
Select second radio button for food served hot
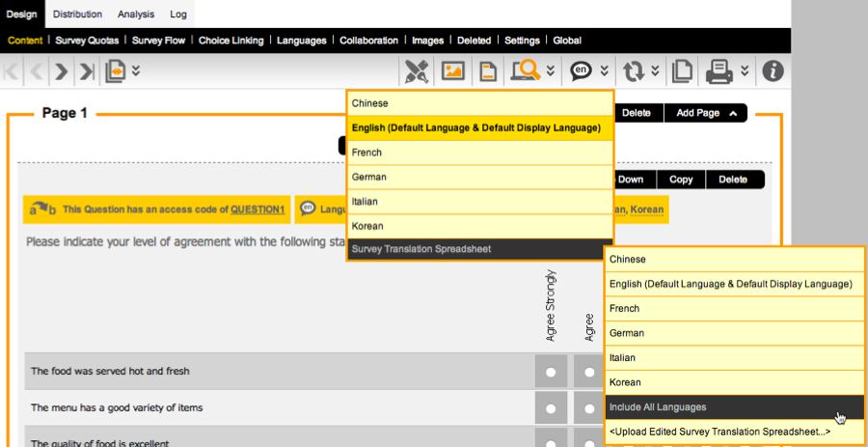(x=588, y=372)
